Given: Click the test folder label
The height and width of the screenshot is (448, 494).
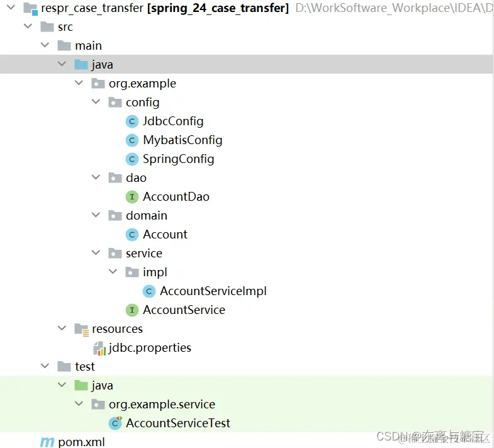Looking at the screenshot, I should pos(85,367).
